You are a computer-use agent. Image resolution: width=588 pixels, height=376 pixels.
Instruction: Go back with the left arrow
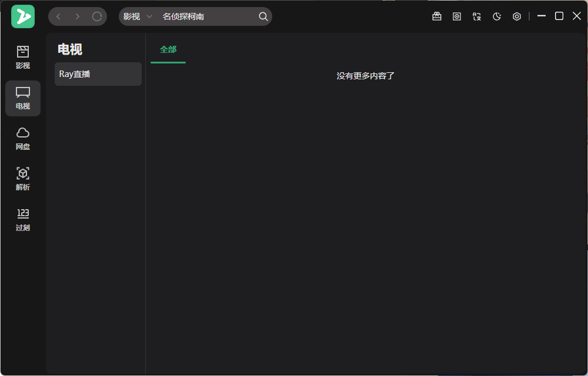tap(58, 16)
